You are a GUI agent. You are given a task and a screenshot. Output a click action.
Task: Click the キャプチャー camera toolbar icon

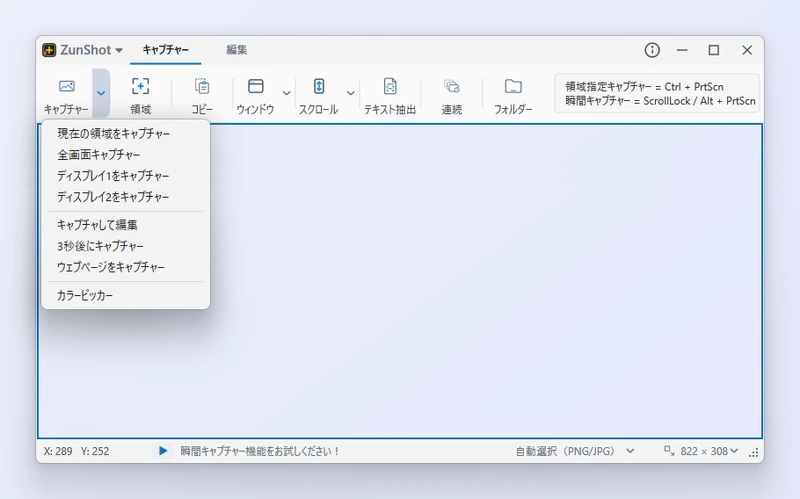66,86
